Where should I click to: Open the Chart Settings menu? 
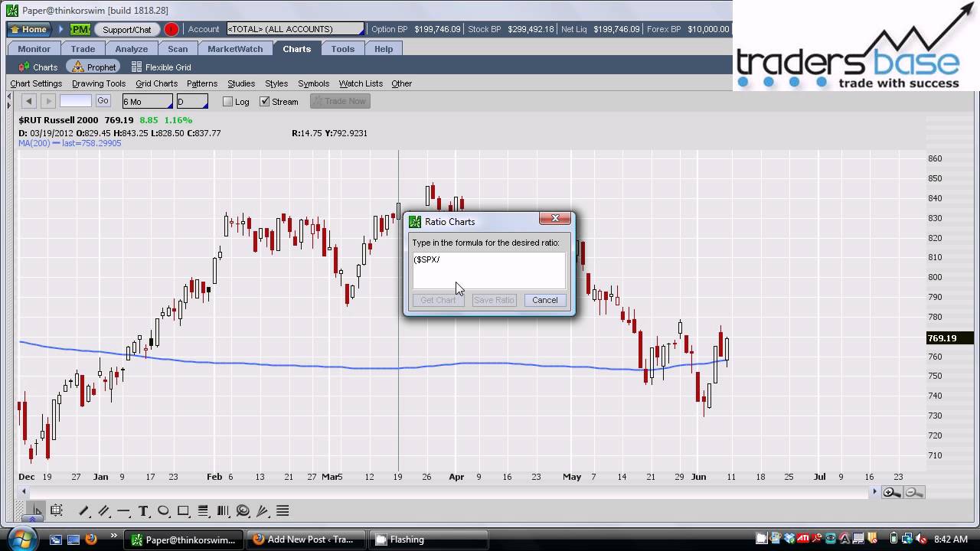pyautogui.click(x=36, y=83)
